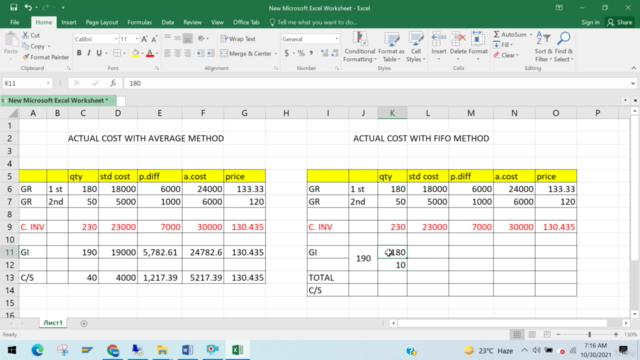
Task: Click Delete cells icon
Action: [x=458, y=40]
